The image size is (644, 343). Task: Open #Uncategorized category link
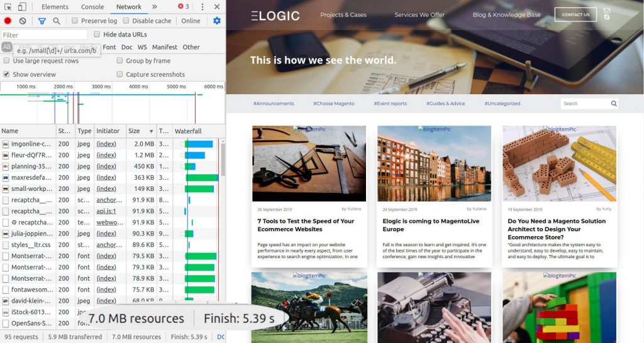pos(502,104)
